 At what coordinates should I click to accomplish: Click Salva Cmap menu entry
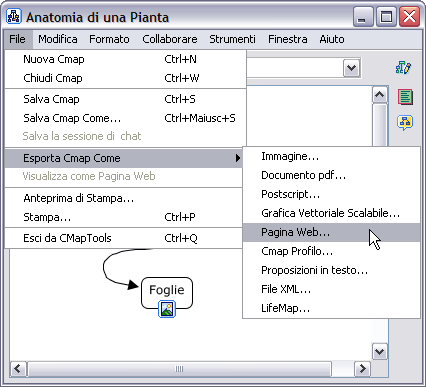coord(125,99)
